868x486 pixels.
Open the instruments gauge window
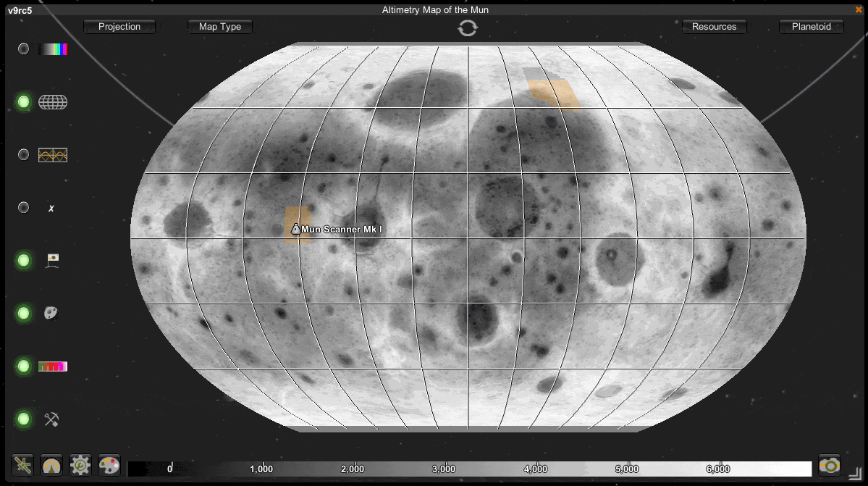coord(51,466)
